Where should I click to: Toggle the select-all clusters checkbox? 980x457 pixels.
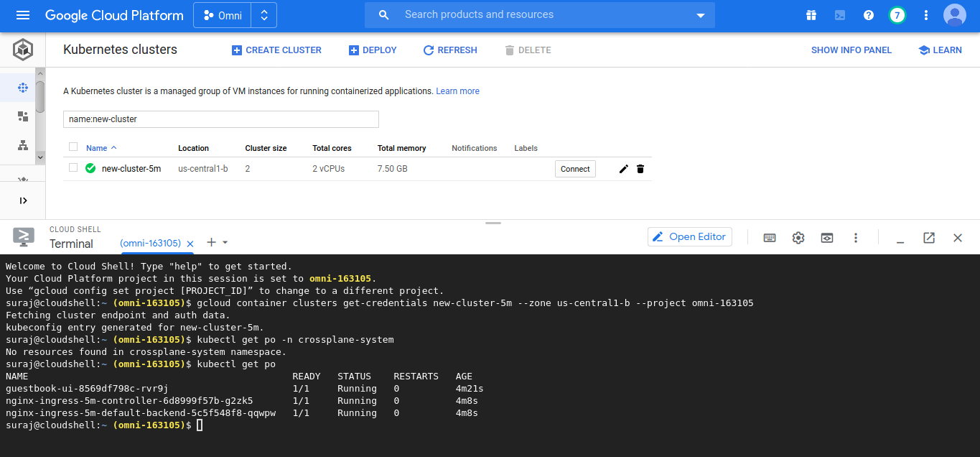[x=73, y=147]
